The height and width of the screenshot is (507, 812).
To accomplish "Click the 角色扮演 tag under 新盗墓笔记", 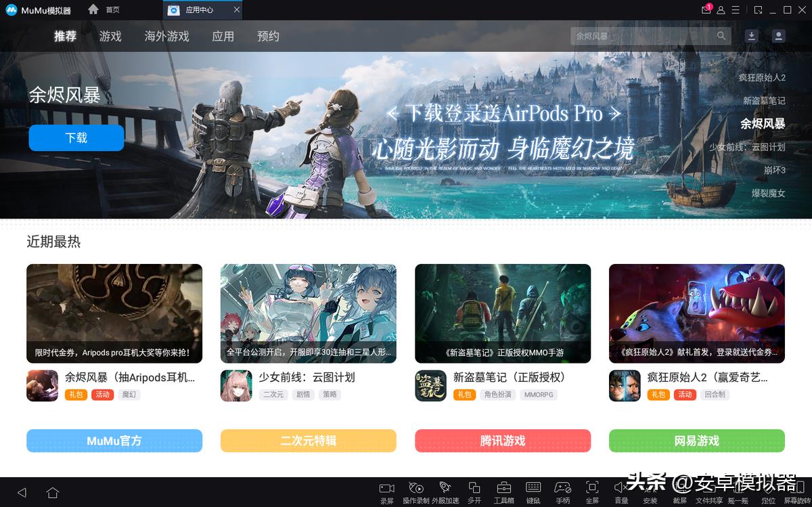I will 498,395.
